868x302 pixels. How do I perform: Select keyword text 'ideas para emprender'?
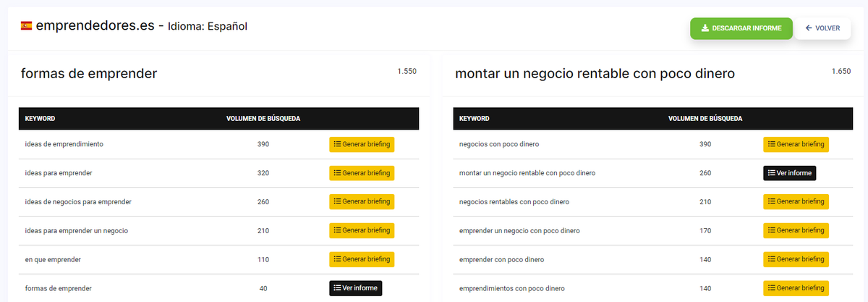tap(59, 173)
